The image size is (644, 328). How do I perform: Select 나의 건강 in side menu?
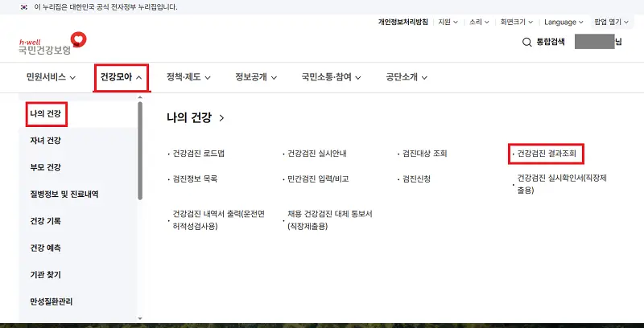[46, 114]
